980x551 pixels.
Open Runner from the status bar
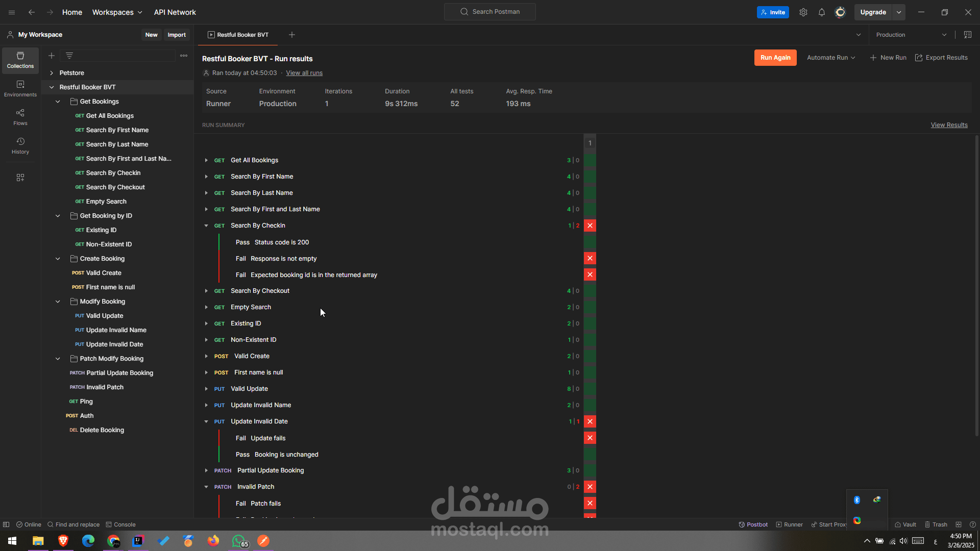[790, 524]
